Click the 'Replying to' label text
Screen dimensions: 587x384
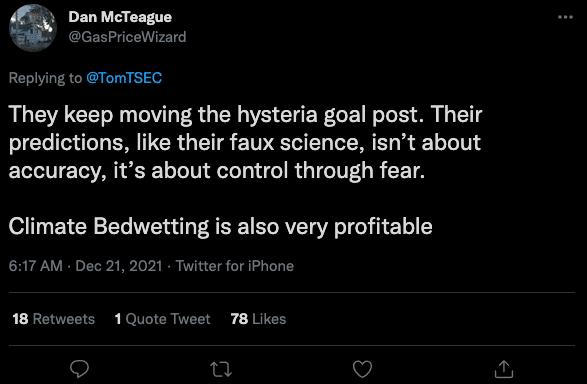click(45, 78)
